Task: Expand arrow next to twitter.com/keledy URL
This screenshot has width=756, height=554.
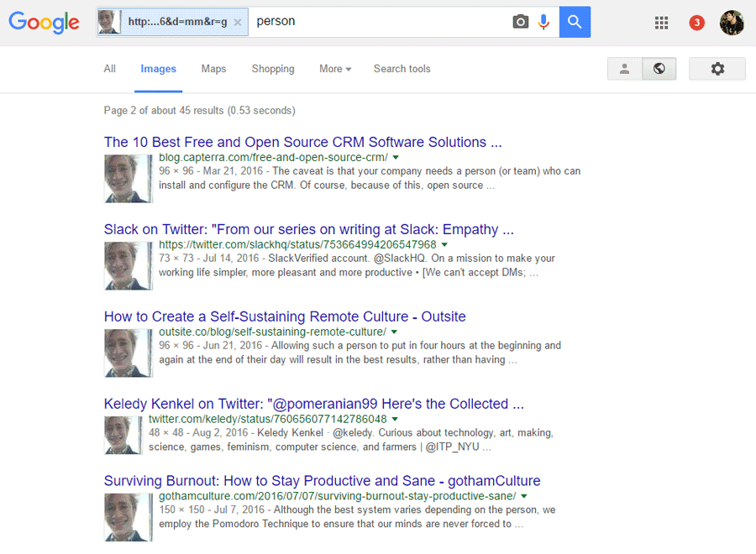Action: (395, 419)
